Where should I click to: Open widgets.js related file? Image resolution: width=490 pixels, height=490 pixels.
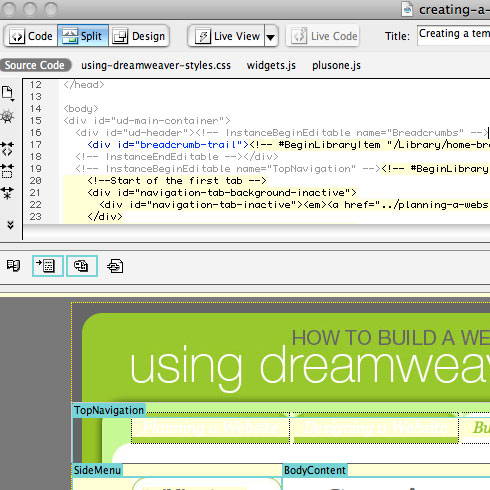(x=271, y=65)
